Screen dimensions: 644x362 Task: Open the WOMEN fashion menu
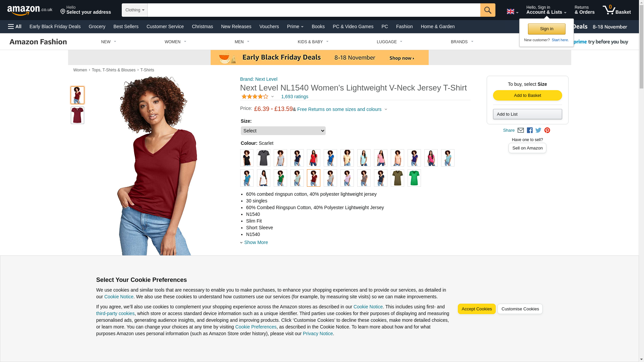point(175,42)
